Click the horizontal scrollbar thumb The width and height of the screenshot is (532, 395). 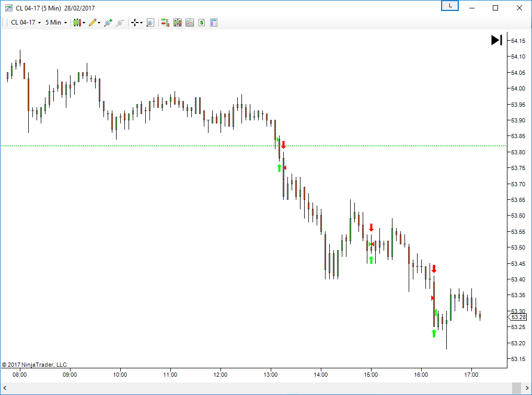tap(516, 388)
